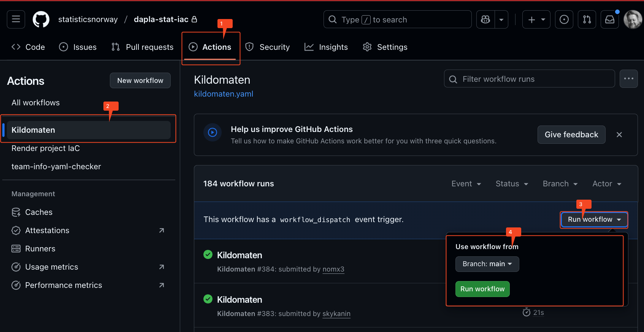Open the hamburger navigation menu
The image size is (644, 332).
(16, 19)
